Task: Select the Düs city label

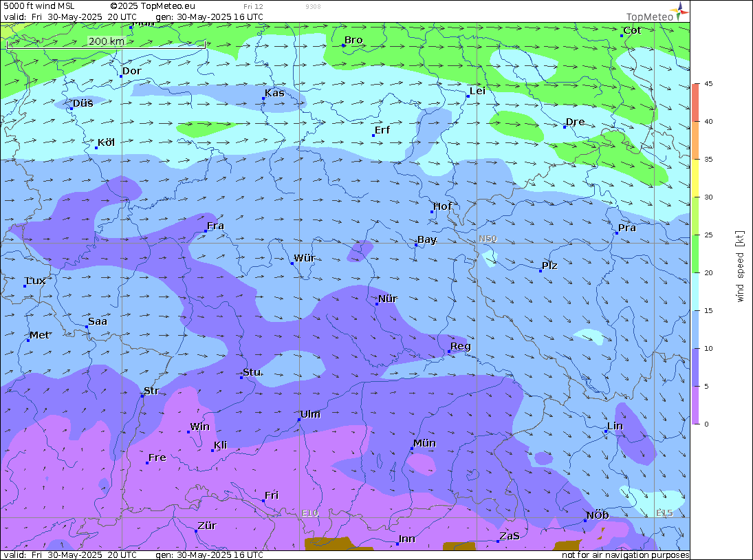Action: (83, 103)
